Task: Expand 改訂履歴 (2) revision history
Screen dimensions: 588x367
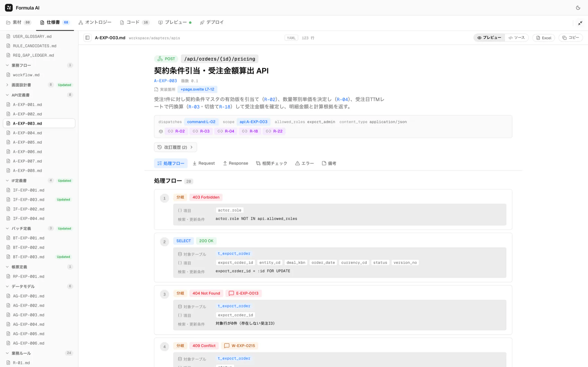Action: click(175, 147)
